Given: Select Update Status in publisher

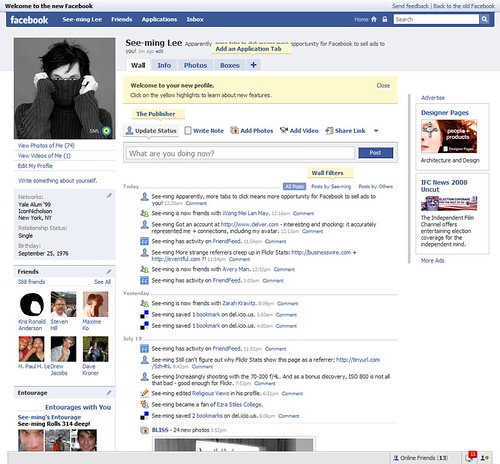Looking at the screenshot, I should click(151, 131).
